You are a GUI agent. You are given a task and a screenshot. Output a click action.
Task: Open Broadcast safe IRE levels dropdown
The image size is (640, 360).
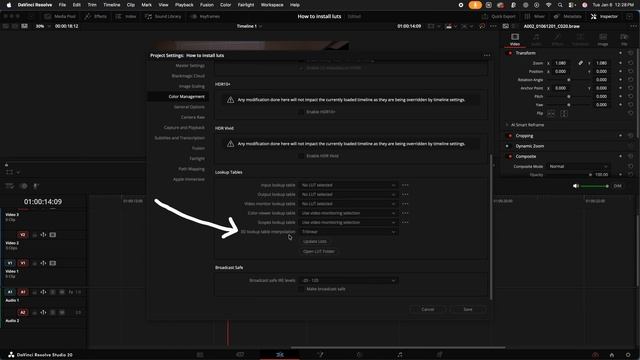(348, 280)
